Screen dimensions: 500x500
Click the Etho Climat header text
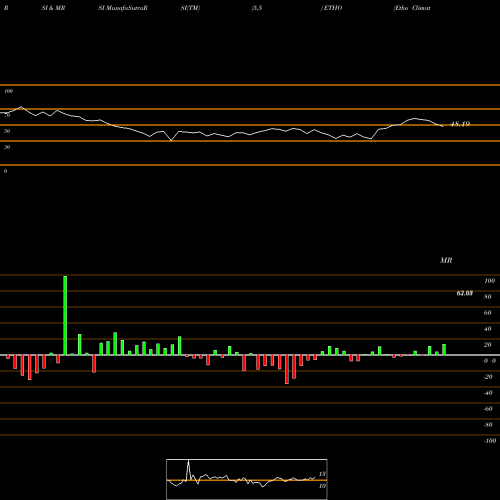[412, 8]
